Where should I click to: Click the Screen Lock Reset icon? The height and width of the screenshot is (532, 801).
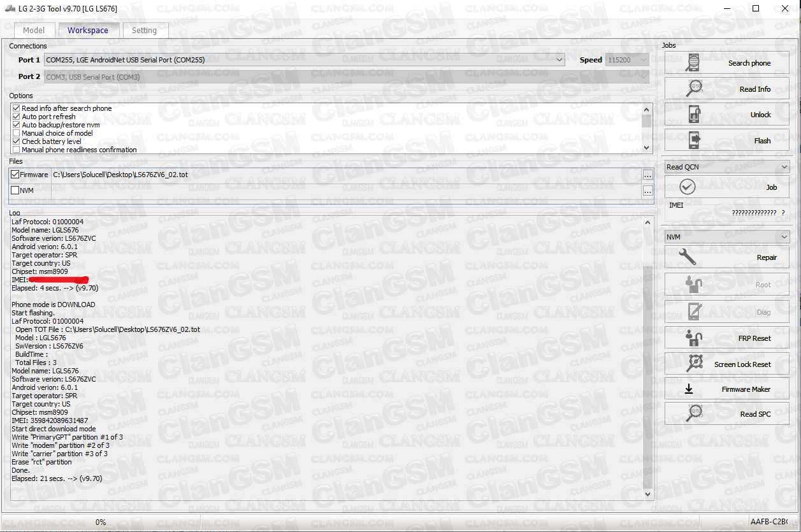pyautogui.click(x=695, y=364)
